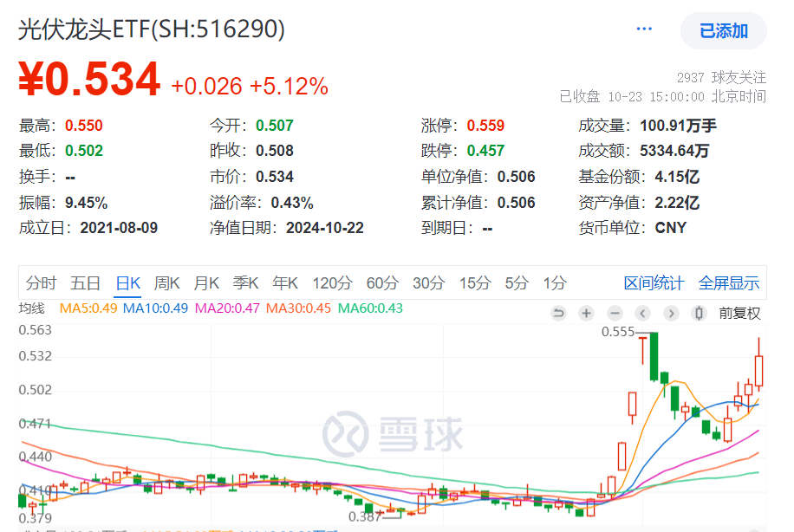Click the MA30:0.45 indicator label

click(298, 308)
